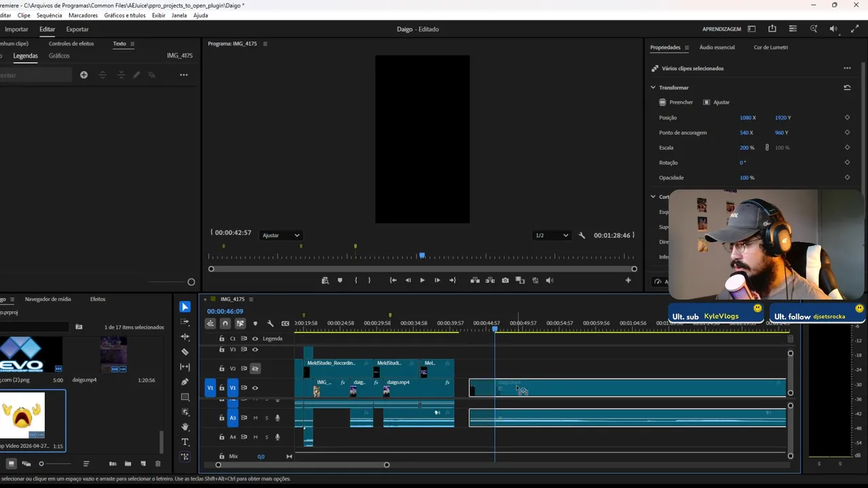Toggle Opacidade animation keyframe
The image size is (868, 488).
click(x=847, y=178)
